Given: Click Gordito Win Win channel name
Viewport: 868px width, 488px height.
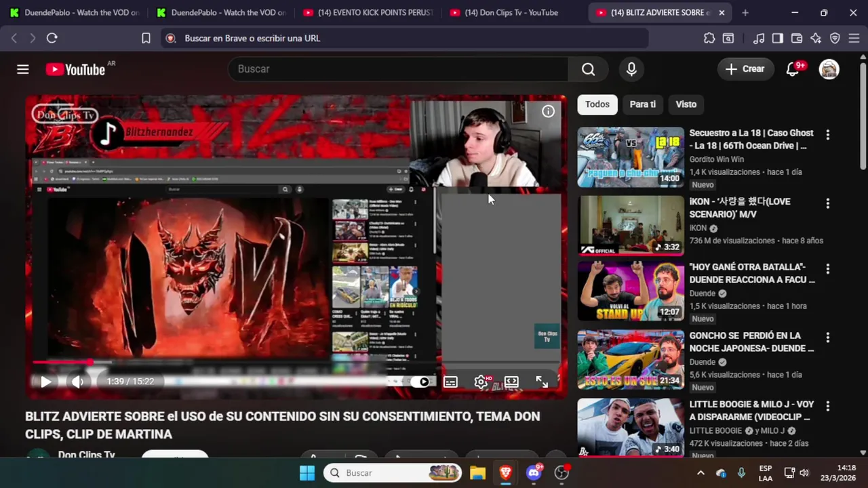Looking at the screenshot, I should [716, 159].
